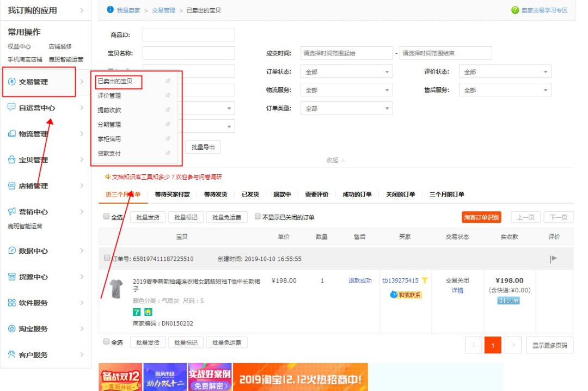Click the 物流管理 truck icon
This screenshot has height=391, width=588.
pos(11,133)
